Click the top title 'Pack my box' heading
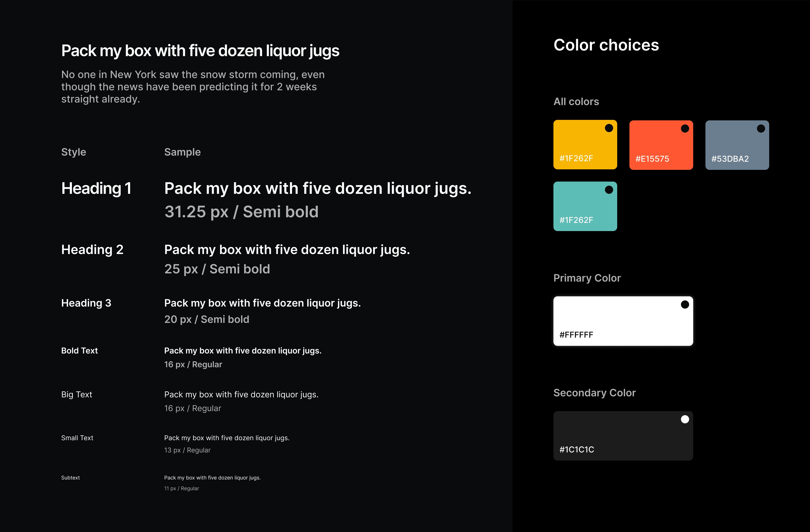Screen dimensions: 810x532 tap(200, 51)
